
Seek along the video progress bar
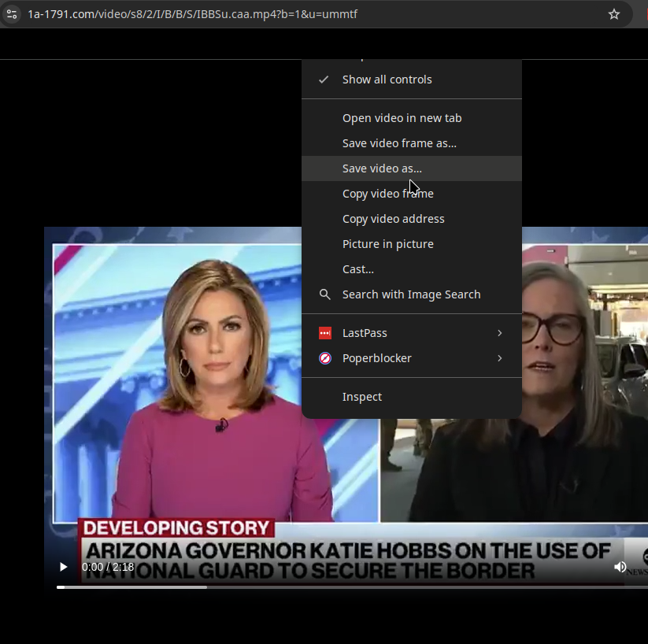[x=352, y=587]
